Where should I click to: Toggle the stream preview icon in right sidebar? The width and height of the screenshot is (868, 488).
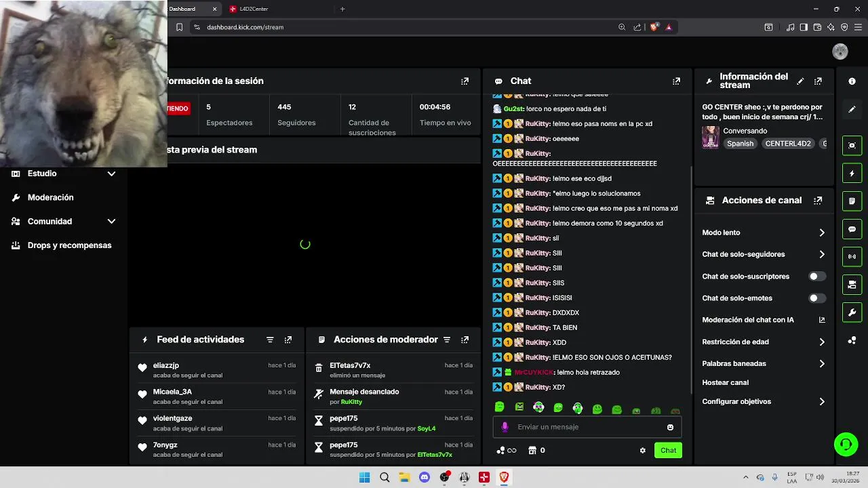(x=852, y=146)
